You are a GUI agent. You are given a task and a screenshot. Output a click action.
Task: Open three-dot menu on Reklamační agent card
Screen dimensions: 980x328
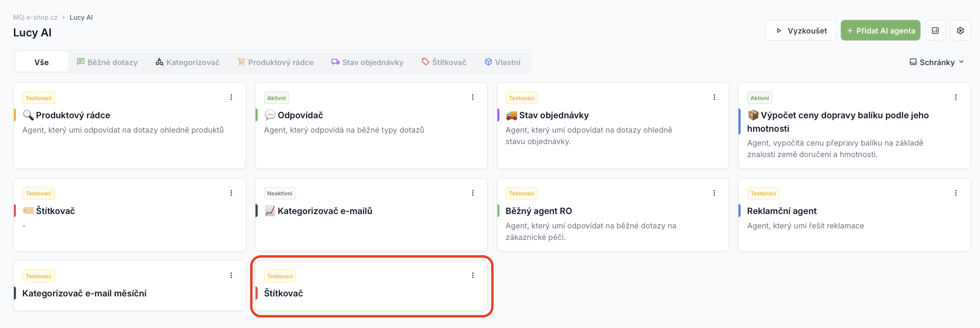956,193
